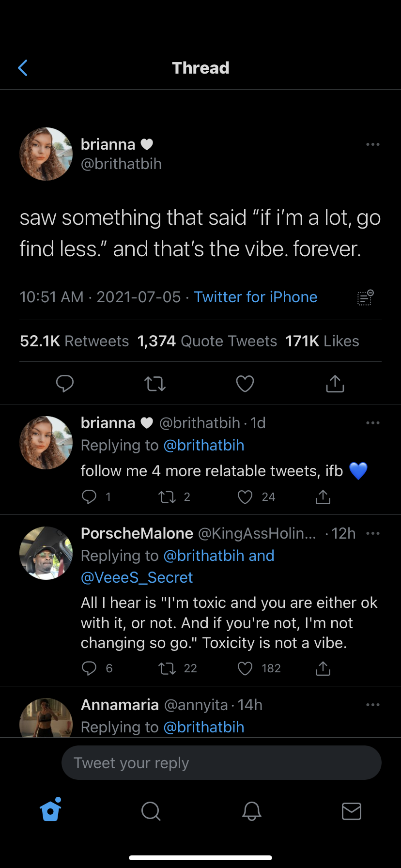Tap the back arrow in Thread header
This screenshot has width=401, height=868.
point(23,68)
